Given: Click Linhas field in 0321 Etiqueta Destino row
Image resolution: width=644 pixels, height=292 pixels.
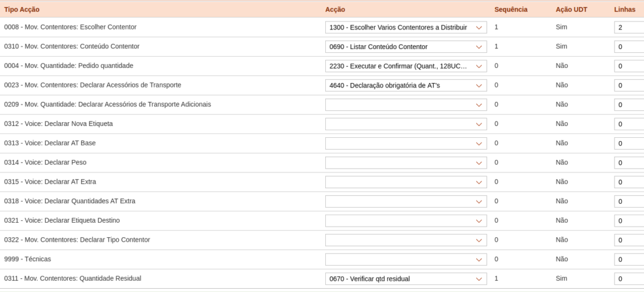Looking at the screenshot, I should (x=629, y=220).
